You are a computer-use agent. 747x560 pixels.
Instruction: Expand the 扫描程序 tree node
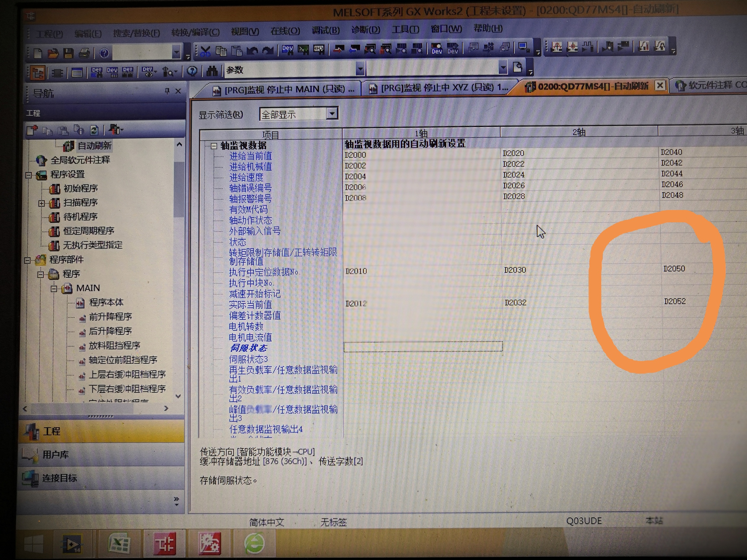click(x=41, y=203)
